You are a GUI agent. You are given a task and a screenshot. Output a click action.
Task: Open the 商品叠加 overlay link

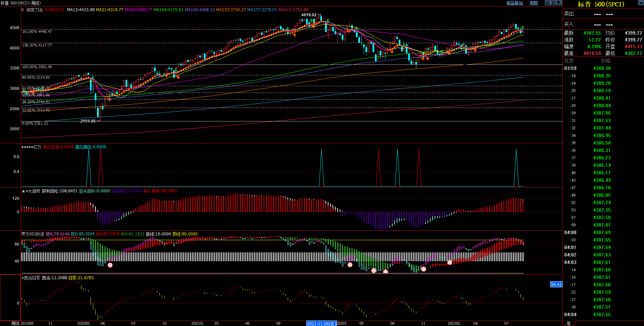coord(514,3)
